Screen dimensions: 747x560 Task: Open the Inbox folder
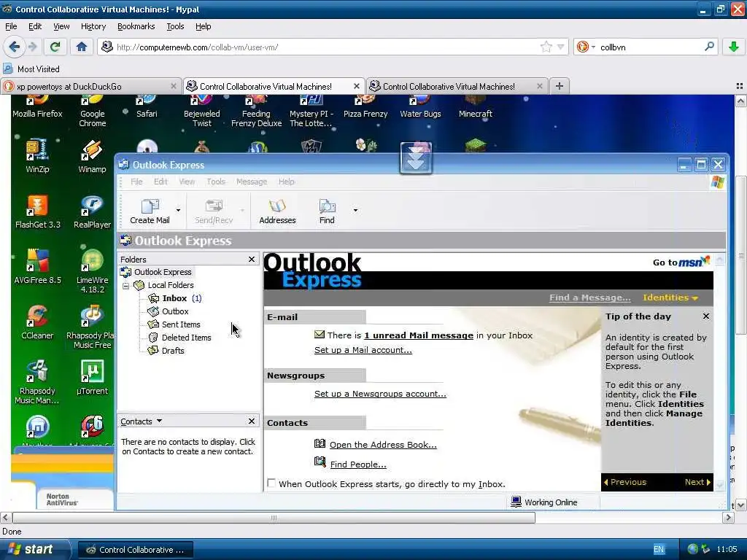[174, 298]
